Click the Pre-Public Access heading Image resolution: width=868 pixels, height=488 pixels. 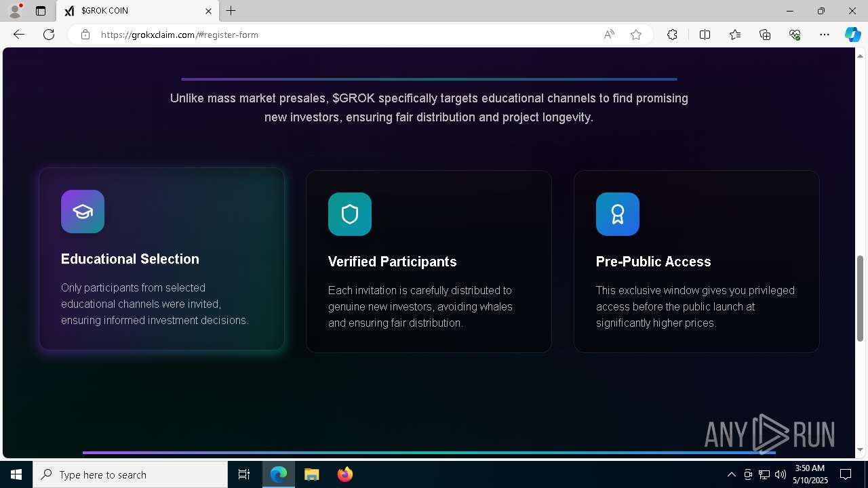pos(654,262)
